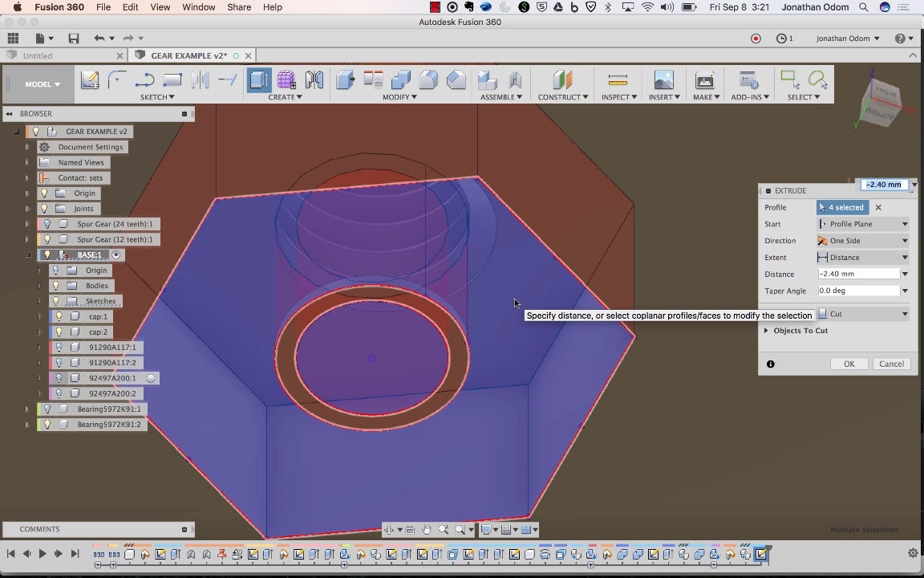Click the Create Sketch tool icon
924x578 pixels.
tap(90, 79)
